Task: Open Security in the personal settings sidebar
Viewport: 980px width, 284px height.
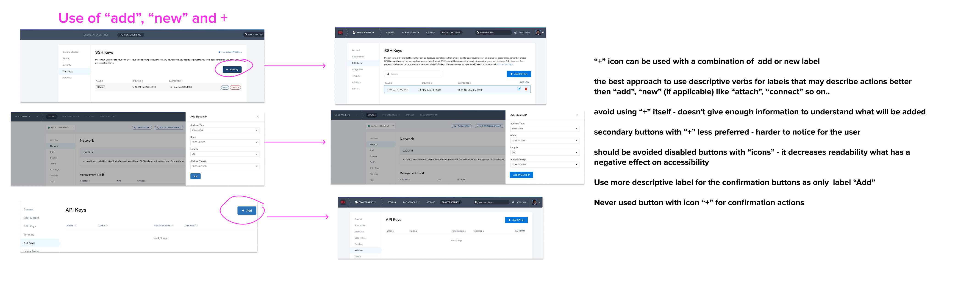Action: click(67, 65)
